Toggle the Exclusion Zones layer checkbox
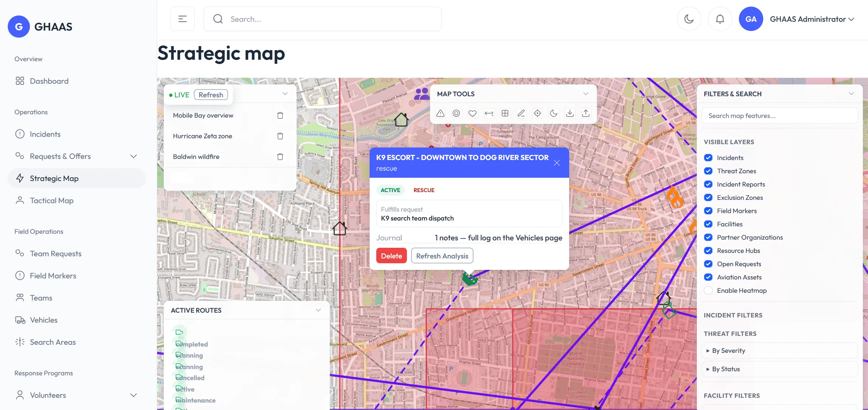Viewport: 868px width, 410px height. [708, 198]
